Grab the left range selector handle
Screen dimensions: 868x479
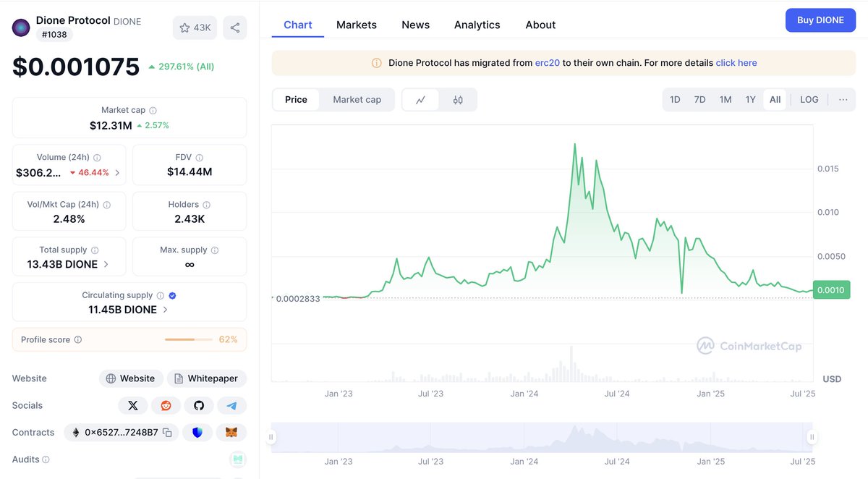(x=271, y=437)
